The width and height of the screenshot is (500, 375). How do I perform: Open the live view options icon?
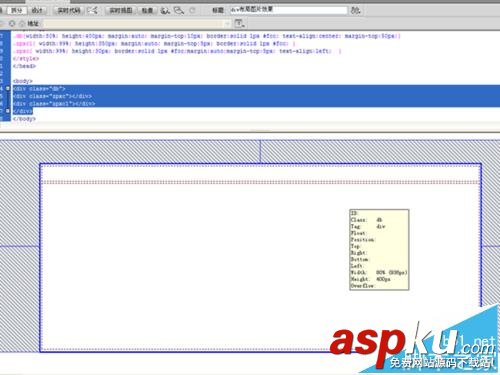[x=239, y=23]
